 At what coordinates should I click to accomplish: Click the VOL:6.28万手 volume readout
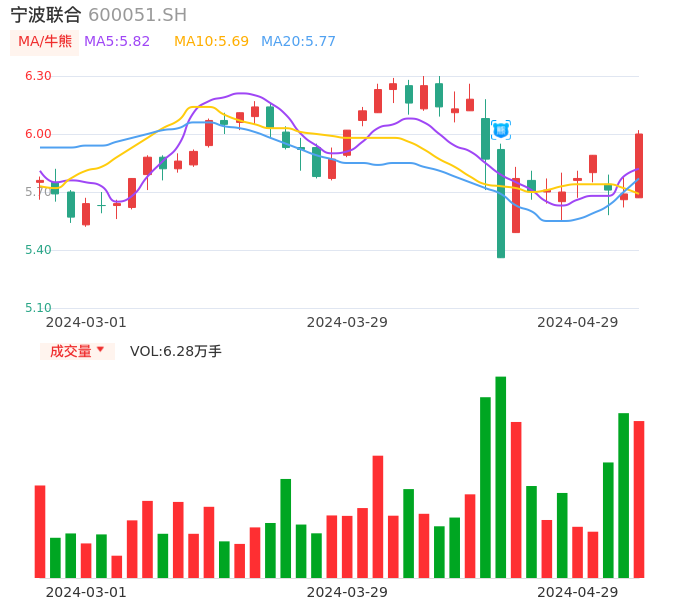pyautogui.click(x=176, y=351)
